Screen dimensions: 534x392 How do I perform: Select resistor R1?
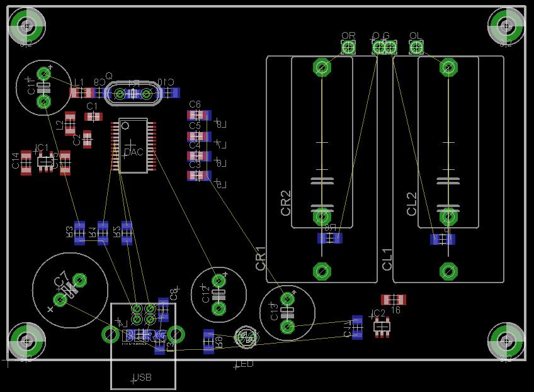coord(103,233)
